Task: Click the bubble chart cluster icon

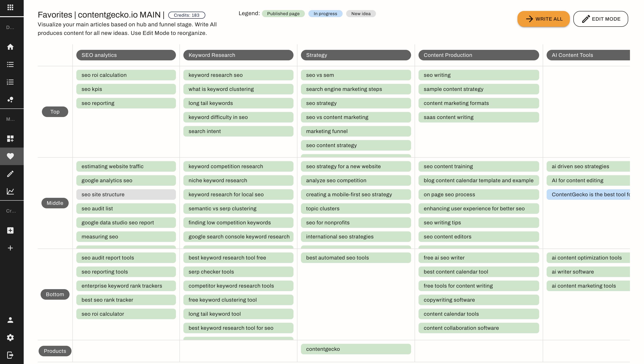Action: (x=10, y=100)
